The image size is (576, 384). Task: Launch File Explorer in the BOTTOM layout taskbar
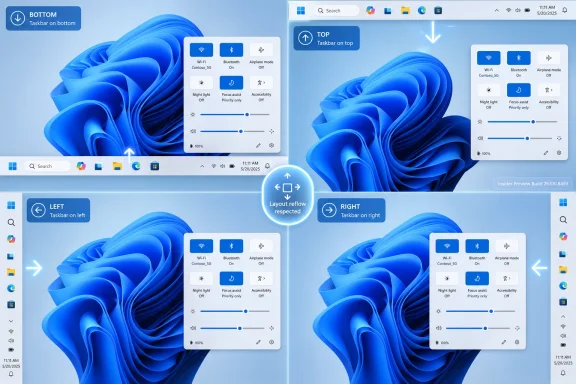tap(117, 166)
